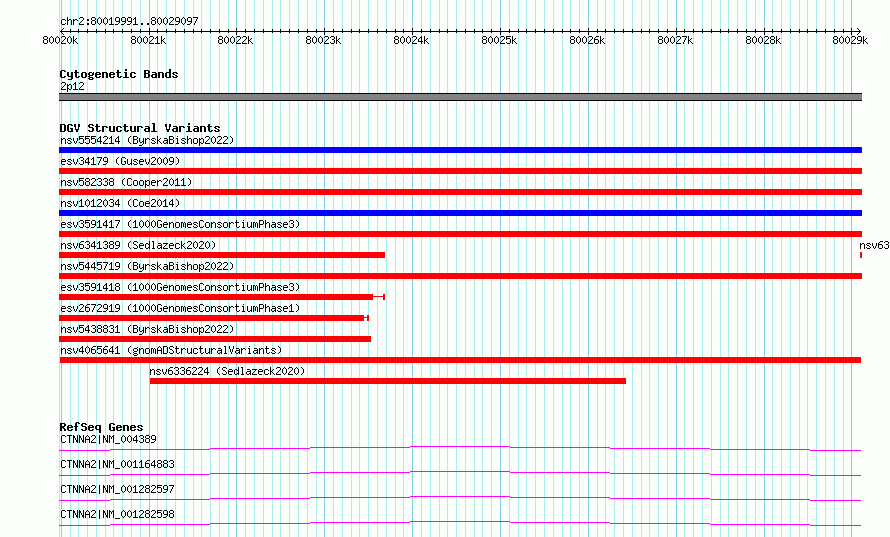Click the RefSeq Genes track title
Screen dimensions: 890x537
point(101,427)
